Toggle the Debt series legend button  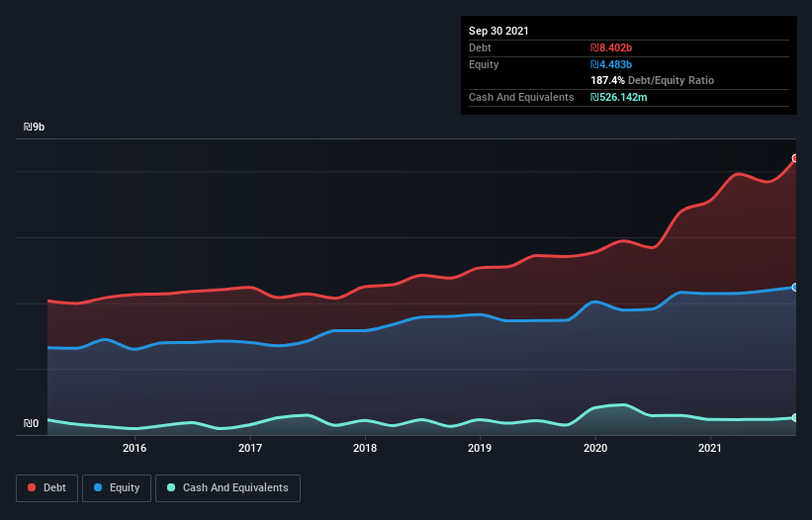tap(46, 488)
